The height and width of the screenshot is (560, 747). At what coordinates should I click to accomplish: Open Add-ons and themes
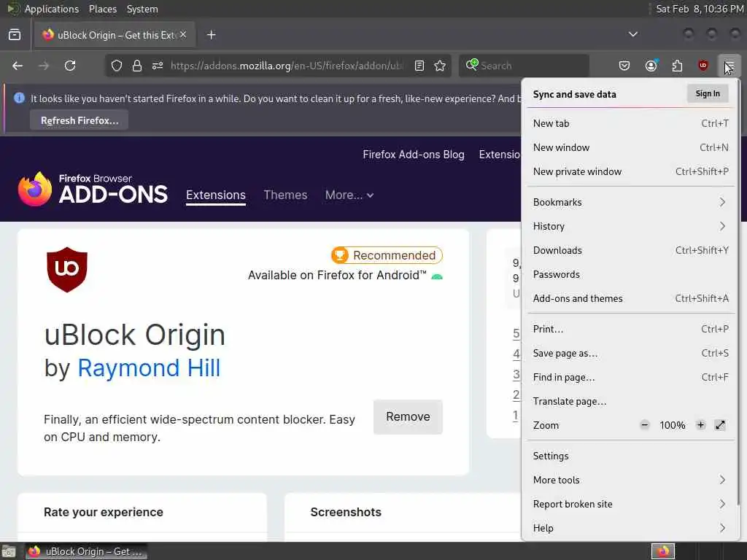pyautogui.click(x=631, y=298)
